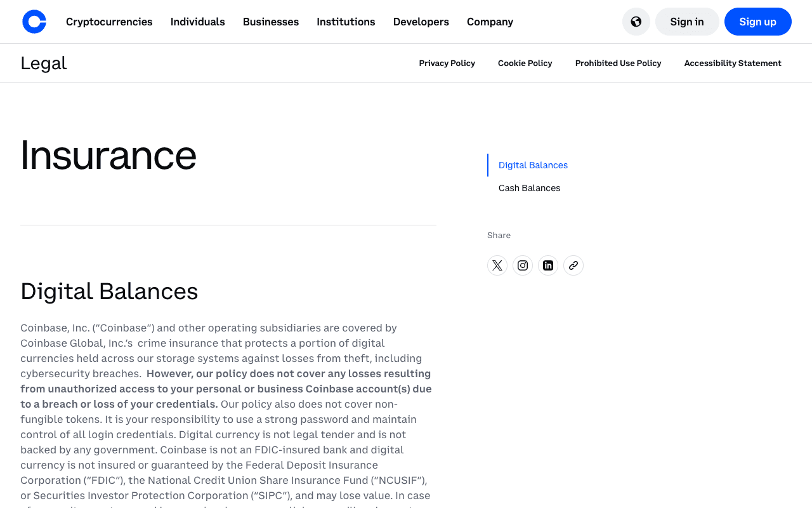Share the page on LinkedIn
Image resolution: width=812 pixels, height=508 pixels.
pyautogui.click(x=548, y=265)
